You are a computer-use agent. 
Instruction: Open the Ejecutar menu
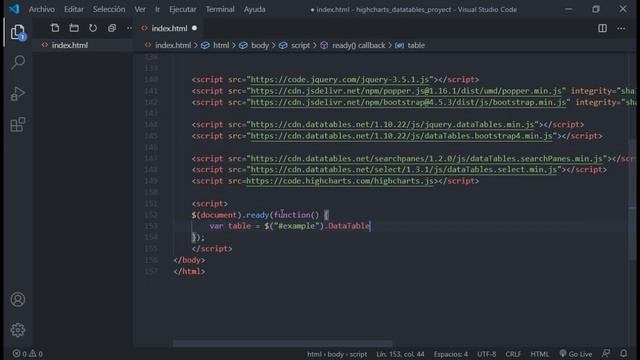click(182, 9)
